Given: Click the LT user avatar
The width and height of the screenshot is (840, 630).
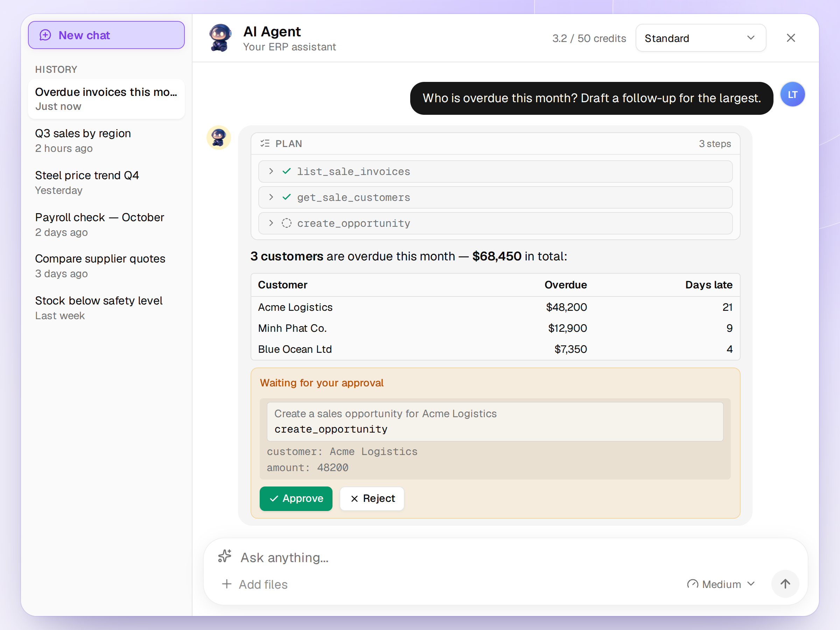Looking at the screenshot, I should (x=792, y=94).
